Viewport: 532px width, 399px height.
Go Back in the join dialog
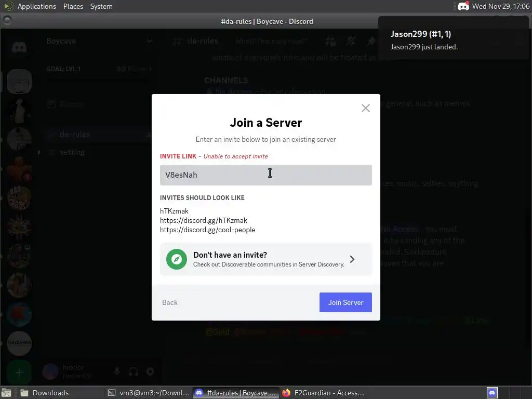point(170,302)
